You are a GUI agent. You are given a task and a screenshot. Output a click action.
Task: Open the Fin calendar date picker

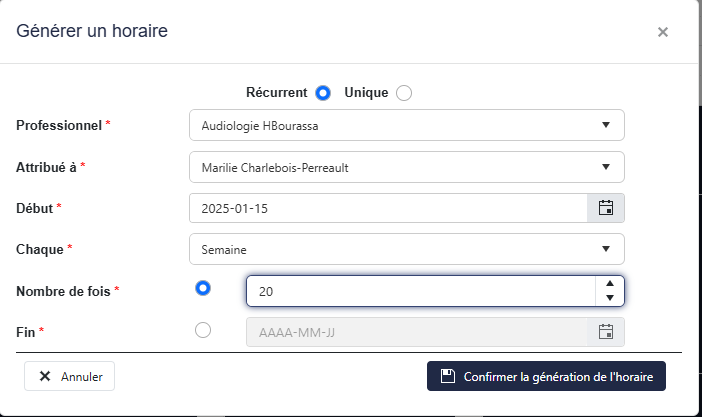[x=605, y=332]
